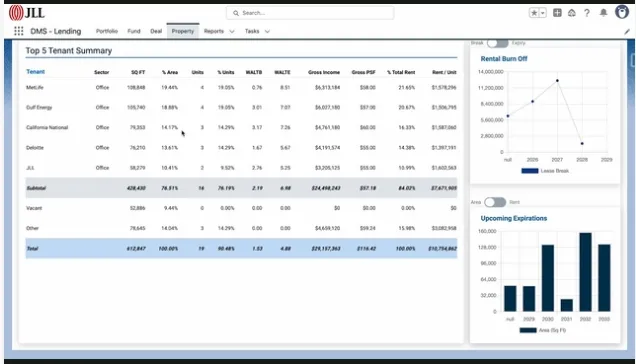This screenshot has width=636, height=364.
Task: Click the Upcoming Expirations chart title
Action: [x=514, y=218]
